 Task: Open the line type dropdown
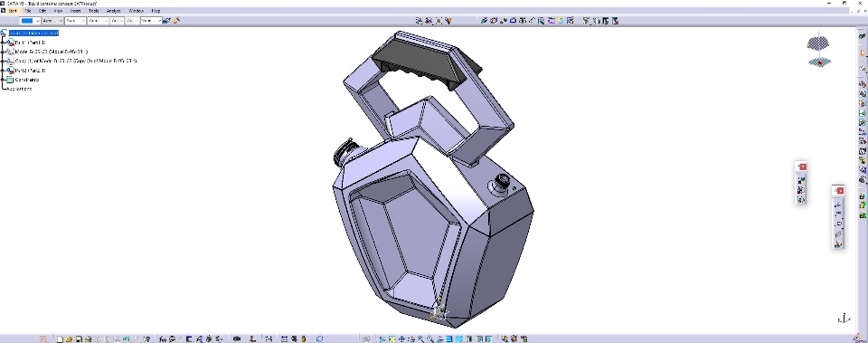[x=98, y=21]
